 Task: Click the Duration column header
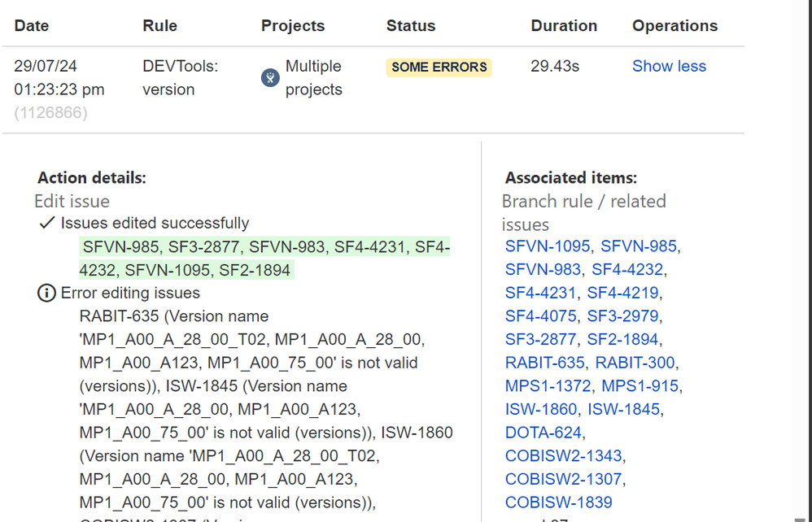(x=564, y=26)
